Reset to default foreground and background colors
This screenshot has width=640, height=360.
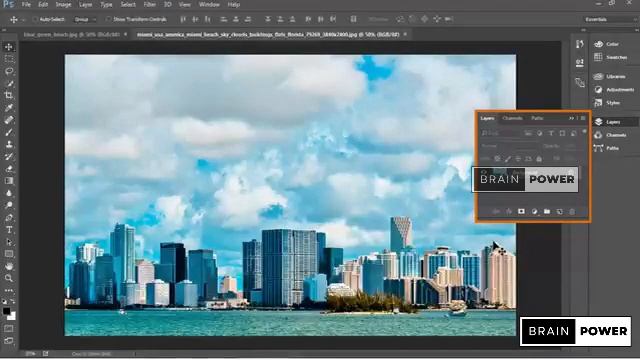coord(4,302)
